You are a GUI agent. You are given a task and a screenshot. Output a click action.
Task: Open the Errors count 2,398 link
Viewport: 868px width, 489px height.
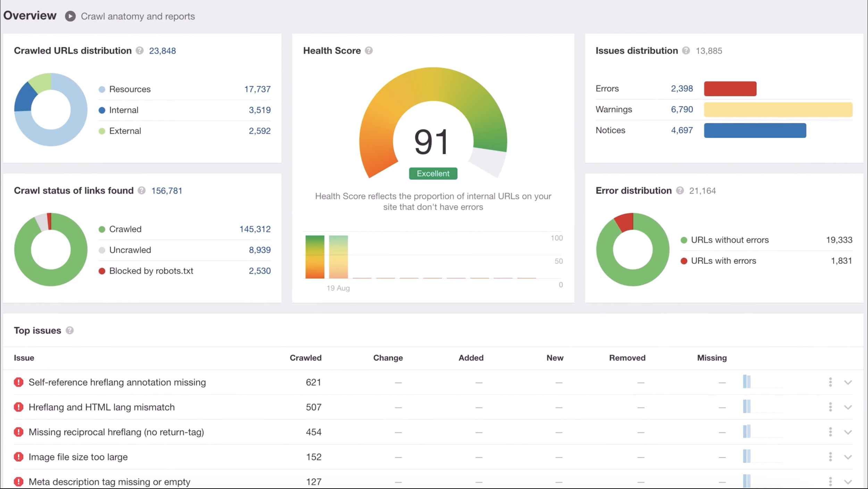[x=681, y=88]
